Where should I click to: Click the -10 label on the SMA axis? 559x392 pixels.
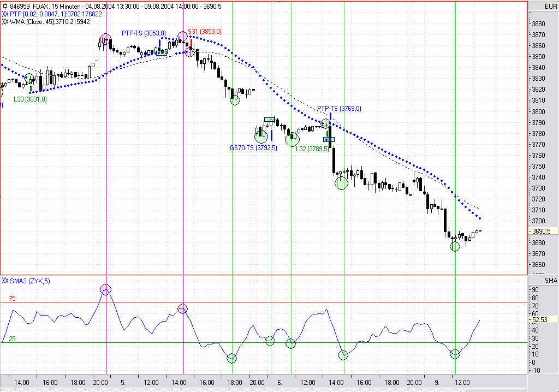click(536, 370)
